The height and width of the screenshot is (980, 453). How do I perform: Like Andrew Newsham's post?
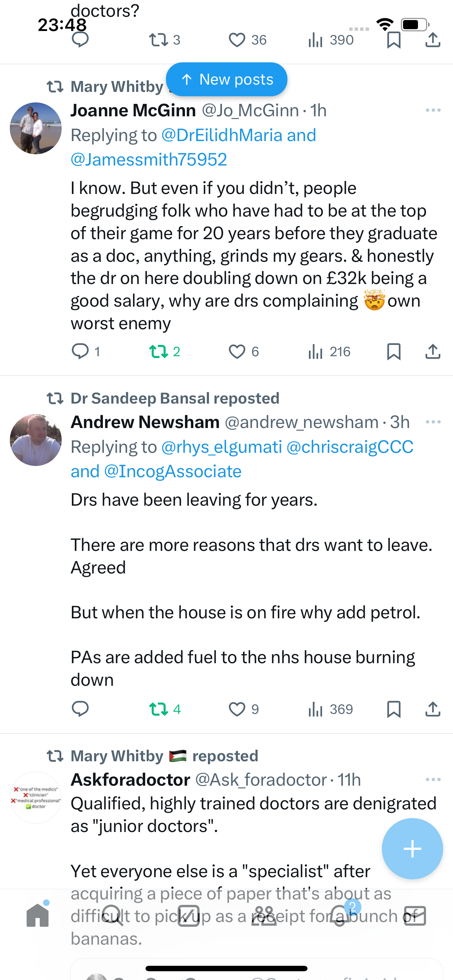pyautogui.click(x=237, y=709)
